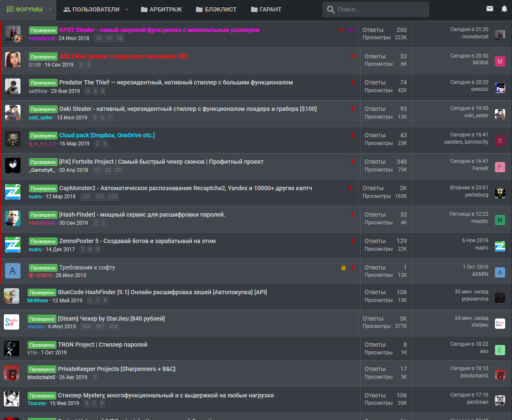512x420 pixels.
Task: Open oski_seller's avatar beside Oski Stealer thread title
Action: pos(13,113)
